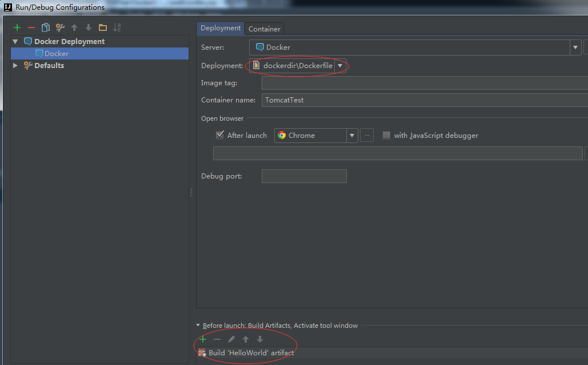Collapse the Docker Deployment tree node
This screenshot has width=588, height=365.
click(x=15, y=41)
